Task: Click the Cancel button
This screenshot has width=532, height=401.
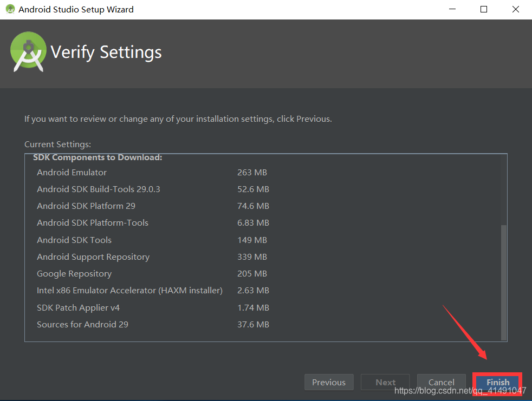Action: pyautogui.click(x=441, y=383)
